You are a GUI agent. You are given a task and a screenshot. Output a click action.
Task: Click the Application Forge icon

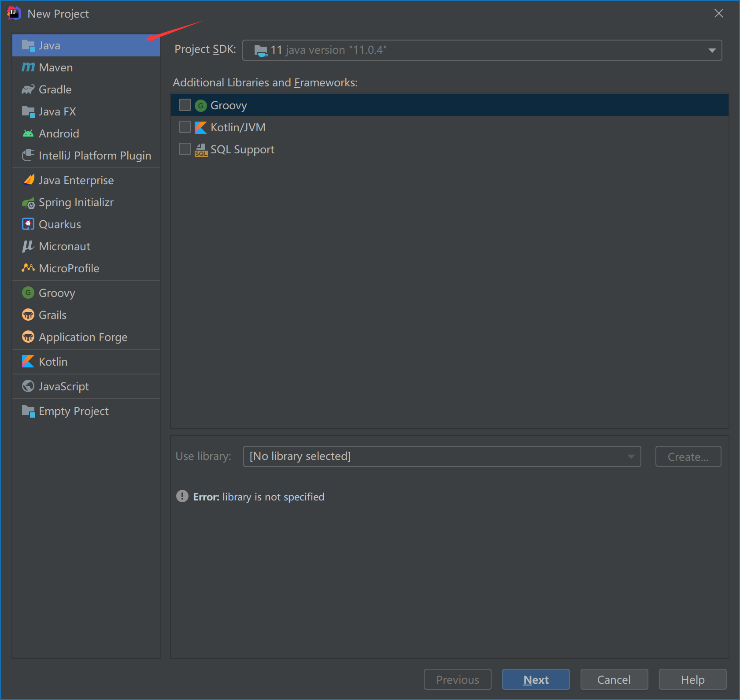click(x=28, y=337)
